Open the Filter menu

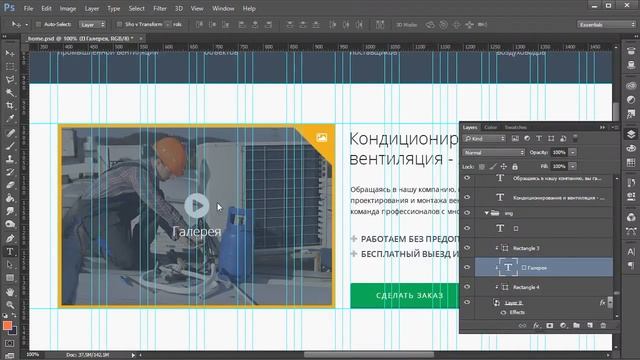(160, 8)
